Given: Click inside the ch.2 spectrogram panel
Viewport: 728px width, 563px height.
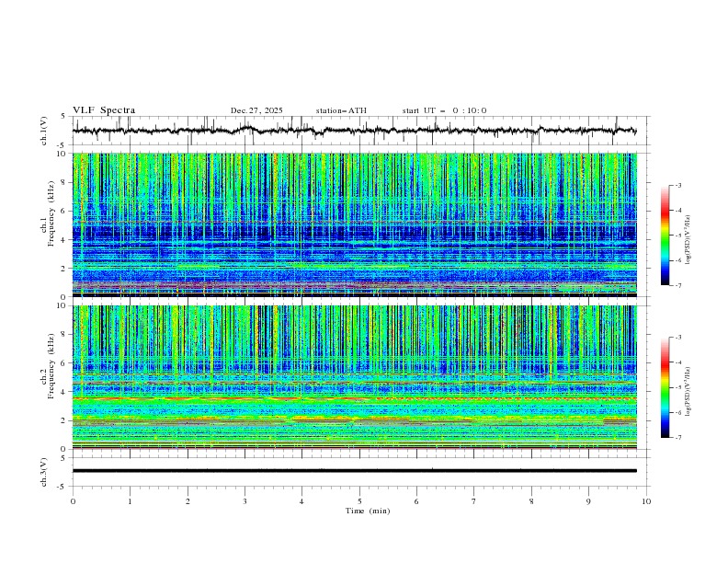Looking at the screenshot, I should (x=354, y=377).
